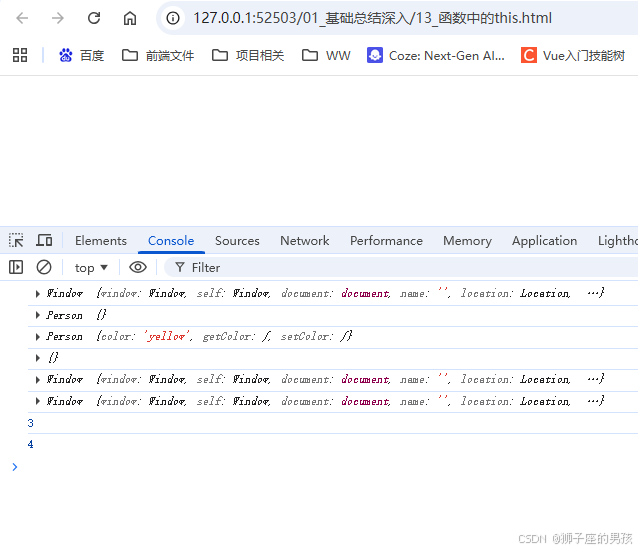The height and width of the screenshot is (550, 638).
Task: Click the address bar URL
Action: click(x=372, y=18)
